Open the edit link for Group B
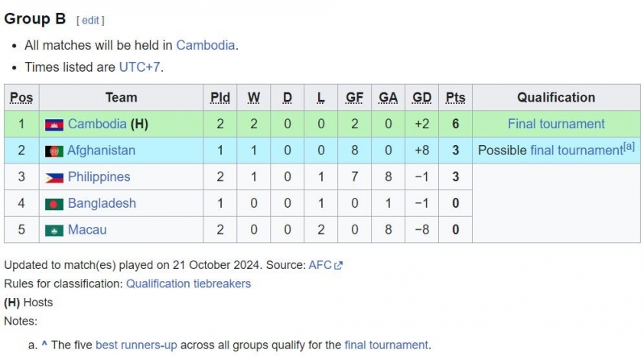644x356 pixels. click(90, 21)
